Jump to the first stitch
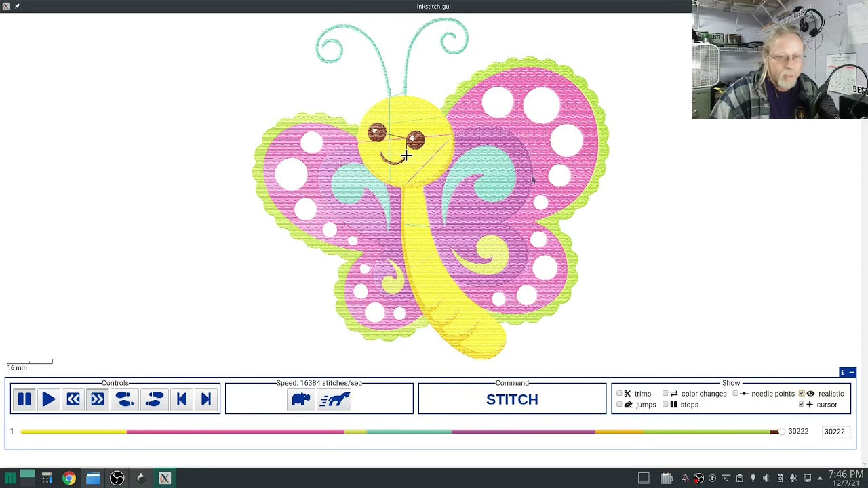 coord(181,399)
